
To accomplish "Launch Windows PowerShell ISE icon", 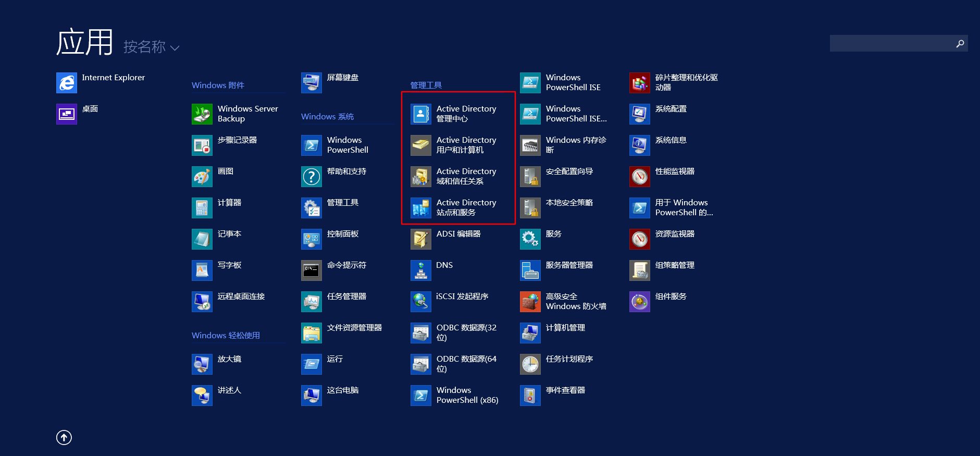I will (530, 83).
